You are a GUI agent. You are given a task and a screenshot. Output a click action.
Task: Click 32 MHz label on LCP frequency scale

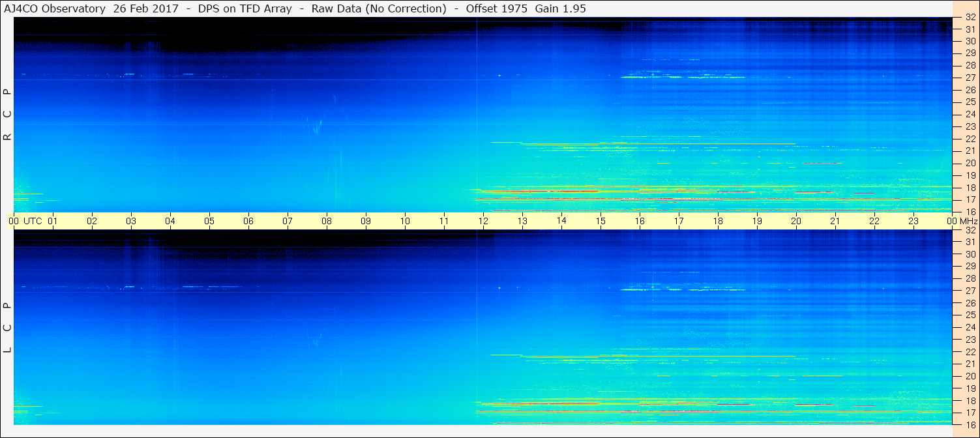tap(970, 230)
